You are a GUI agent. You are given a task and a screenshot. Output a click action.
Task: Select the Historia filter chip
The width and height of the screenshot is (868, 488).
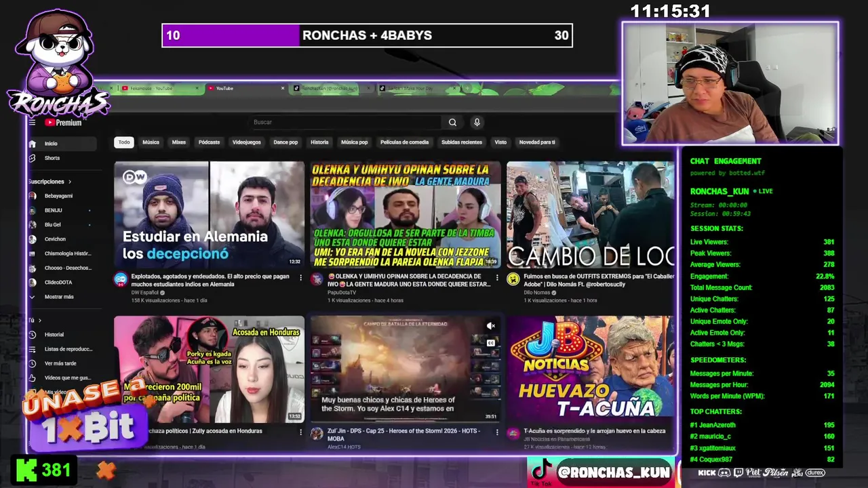click(319, 142)
